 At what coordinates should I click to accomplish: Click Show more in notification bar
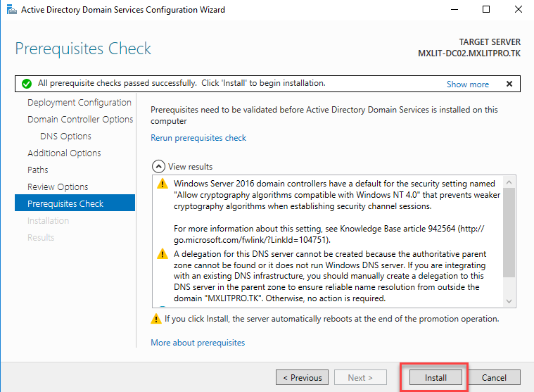(467, 84)
